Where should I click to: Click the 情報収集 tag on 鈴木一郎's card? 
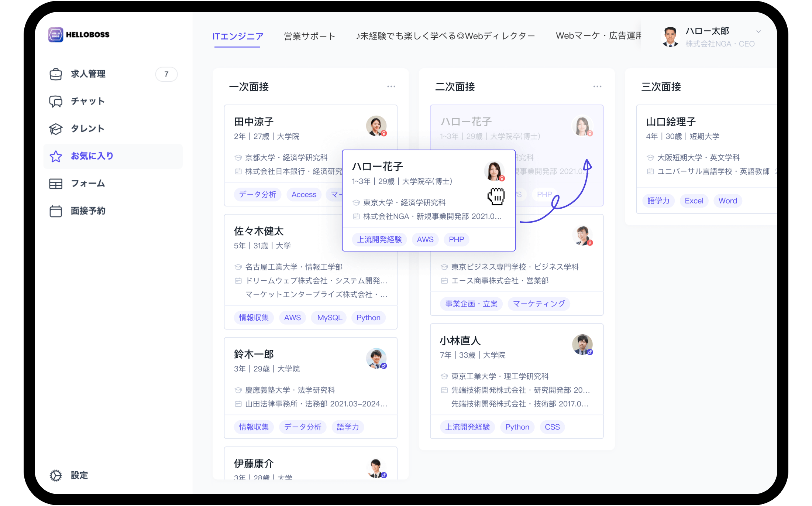pyautogui.click(x=254, y=427)
